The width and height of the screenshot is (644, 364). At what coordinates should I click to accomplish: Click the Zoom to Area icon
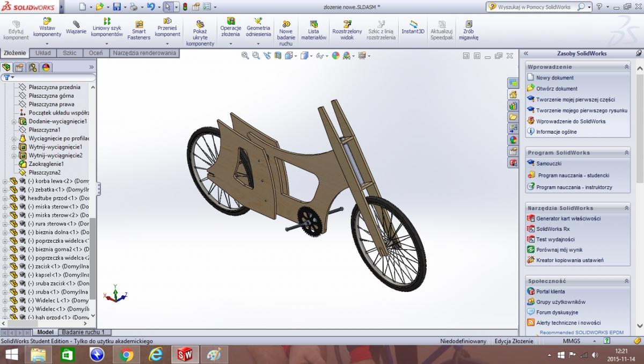(x=256, y=55)
